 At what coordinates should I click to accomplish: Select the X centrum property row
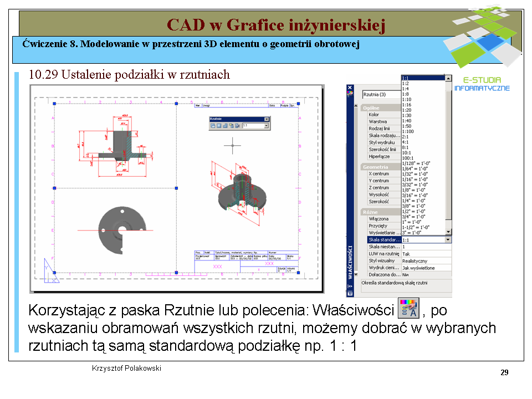(384, 173)
